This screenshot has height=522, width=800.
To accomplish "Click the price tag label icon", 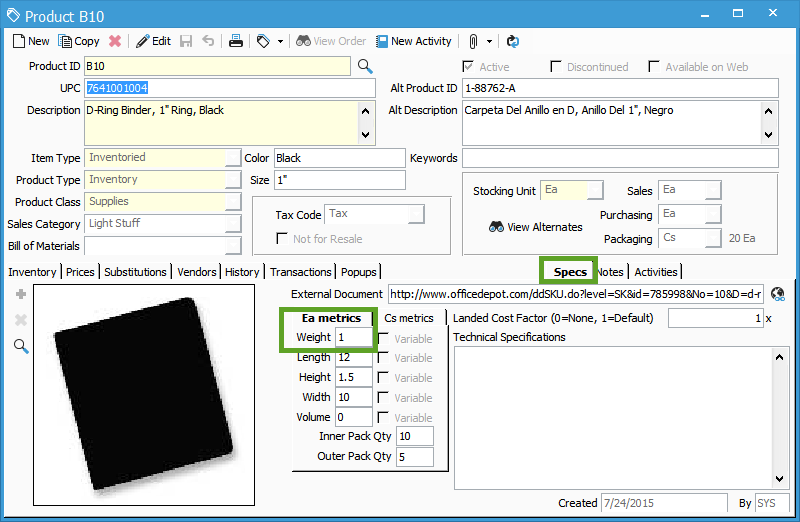I will coord(263,41).
